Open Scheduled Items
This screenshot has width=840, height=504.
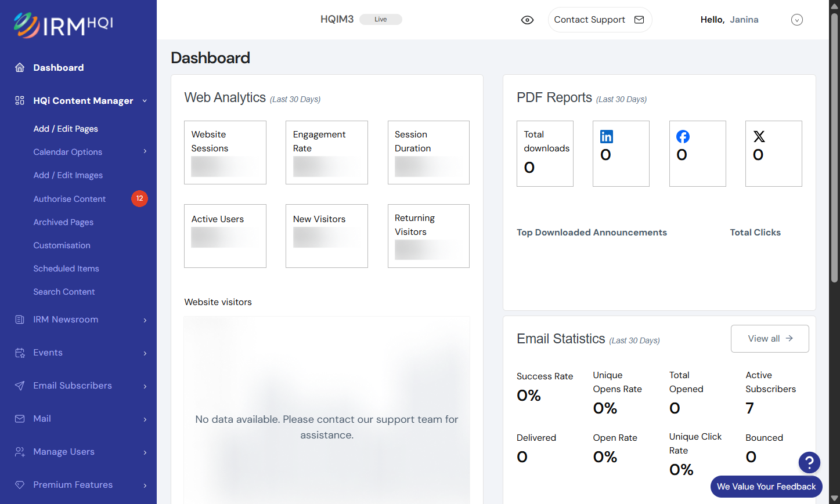[66, 269]
